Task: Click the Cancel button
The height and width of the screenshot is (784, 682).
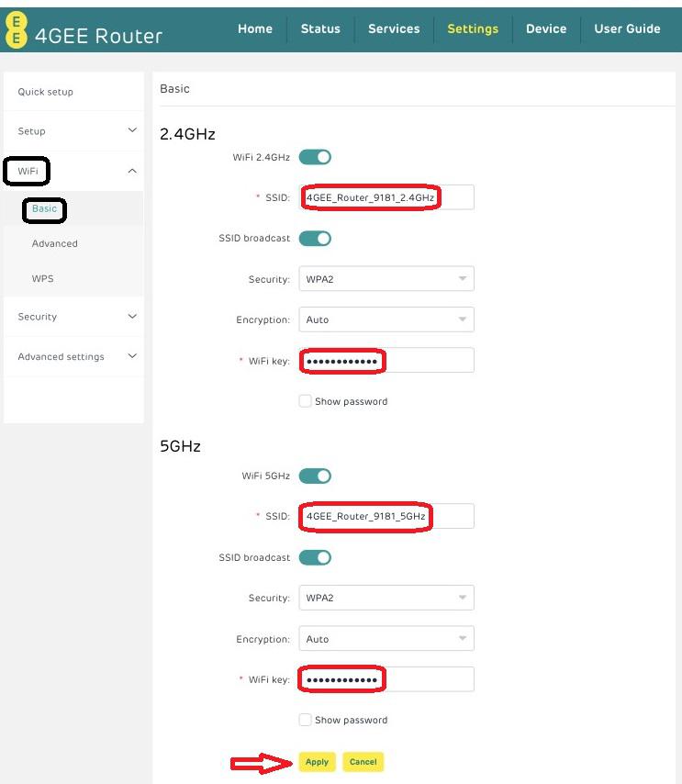Action: 363,762
